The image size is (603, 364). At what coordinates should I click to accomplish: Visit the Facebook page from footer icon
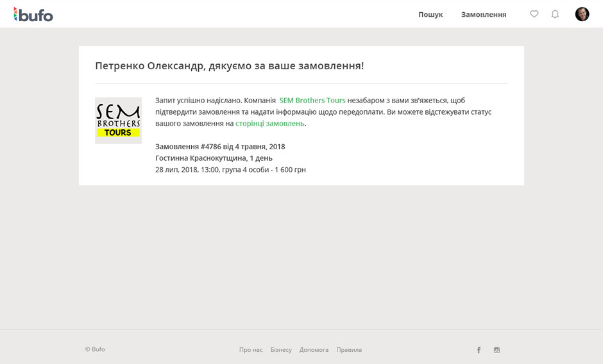(x=479, y=350)
